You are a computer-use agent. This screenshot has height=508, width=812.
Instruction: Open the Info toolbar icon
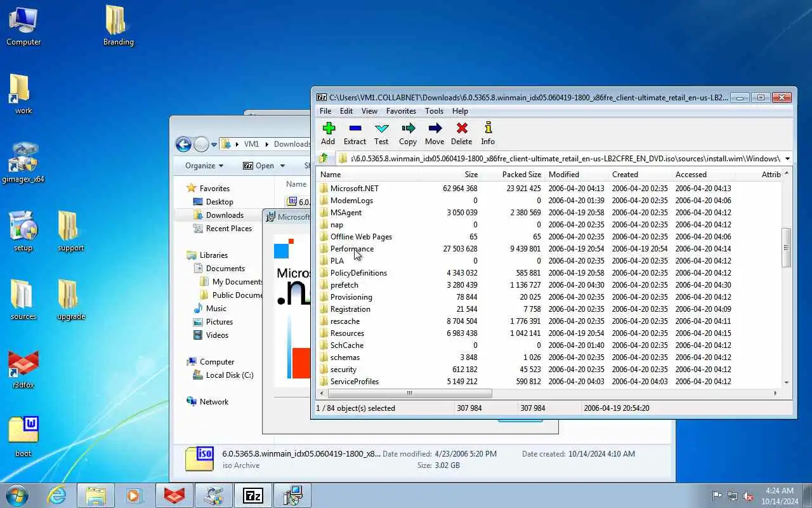coord(488,133)
